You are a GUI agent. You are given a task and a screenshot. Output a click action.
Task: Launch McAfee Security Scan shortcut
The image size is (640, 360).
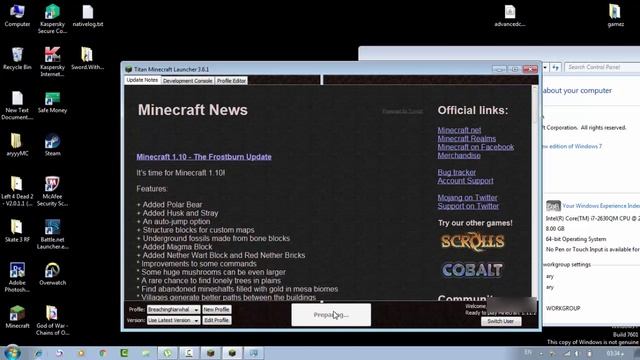coord(52,191)
